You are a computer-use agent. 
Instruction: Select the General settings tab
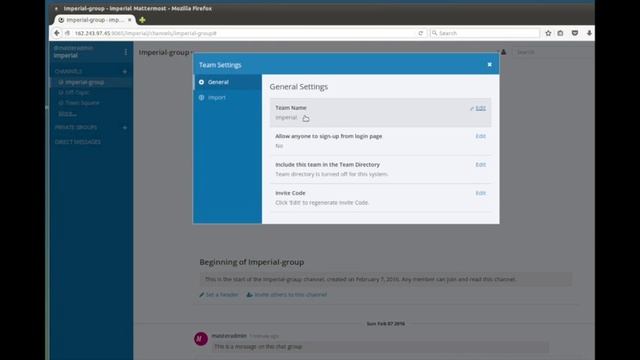(x=228, y=82)
